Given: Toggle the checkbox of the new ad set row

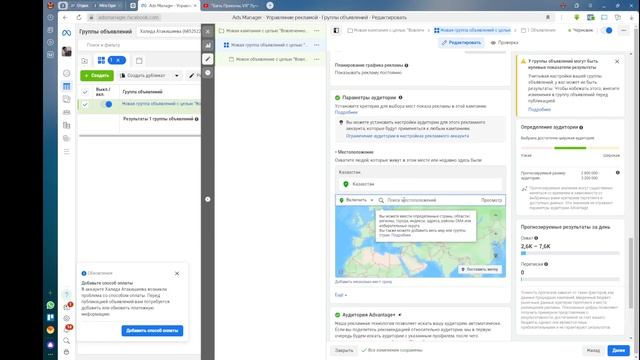Looking at the screenshot, I should [x=85, y=104].
